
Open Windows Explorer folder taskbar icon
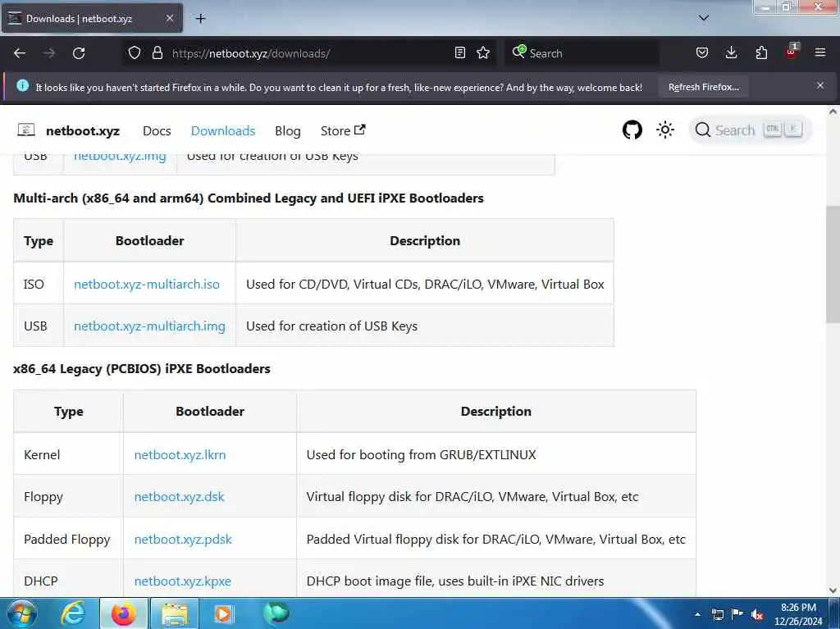click(175, 613)
